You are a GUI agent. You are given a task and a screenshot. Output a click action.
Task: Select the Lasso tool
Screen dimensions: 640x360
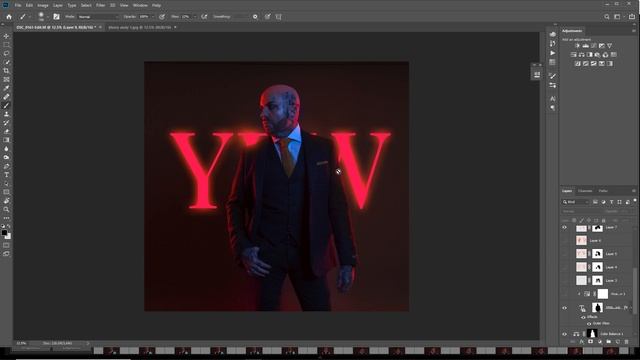(6, 53)
